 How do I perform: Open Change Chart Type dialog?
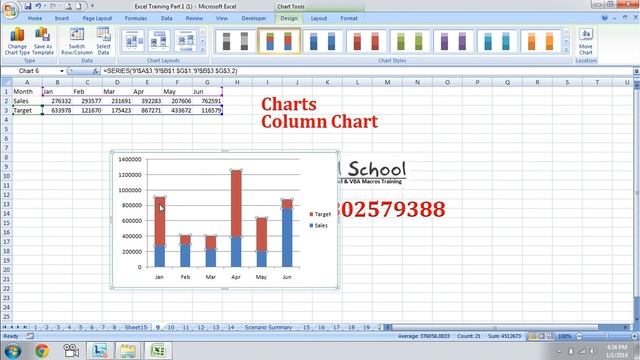click(17, 41)
